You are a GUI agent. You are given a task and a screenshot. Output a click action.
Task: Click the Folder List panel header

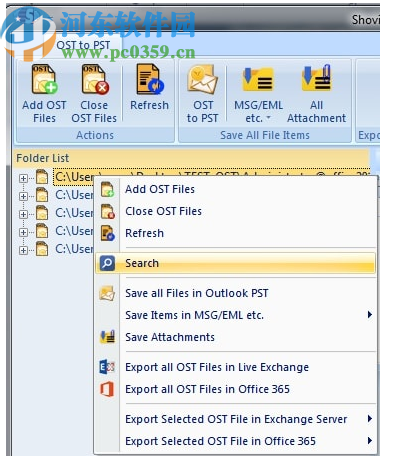pos(192,158)
